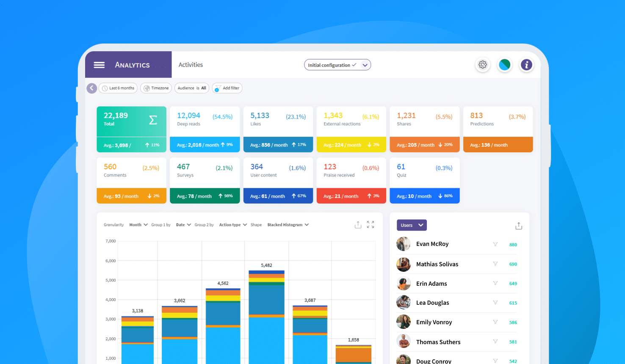Expand the histogram to full screen
The image size is (625, 364).
(371, 225)
